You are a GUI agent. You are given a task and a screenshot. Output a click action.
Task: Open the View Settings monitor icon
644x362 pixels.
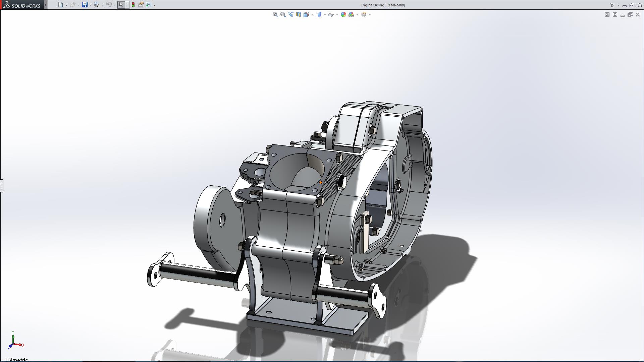(x=363, y=14)
